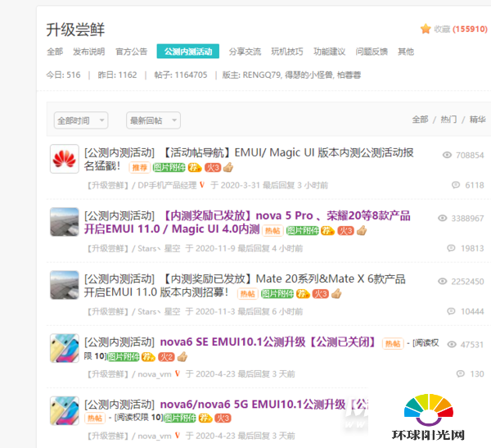Expand the 全部时间 dropdown

click(x=81, y=120)
